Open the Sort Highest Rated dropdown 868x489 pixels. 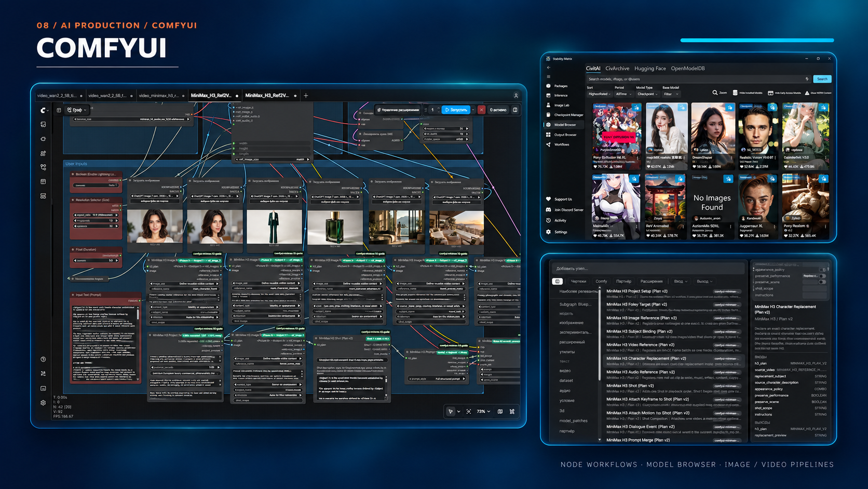[x=599, y=94]
